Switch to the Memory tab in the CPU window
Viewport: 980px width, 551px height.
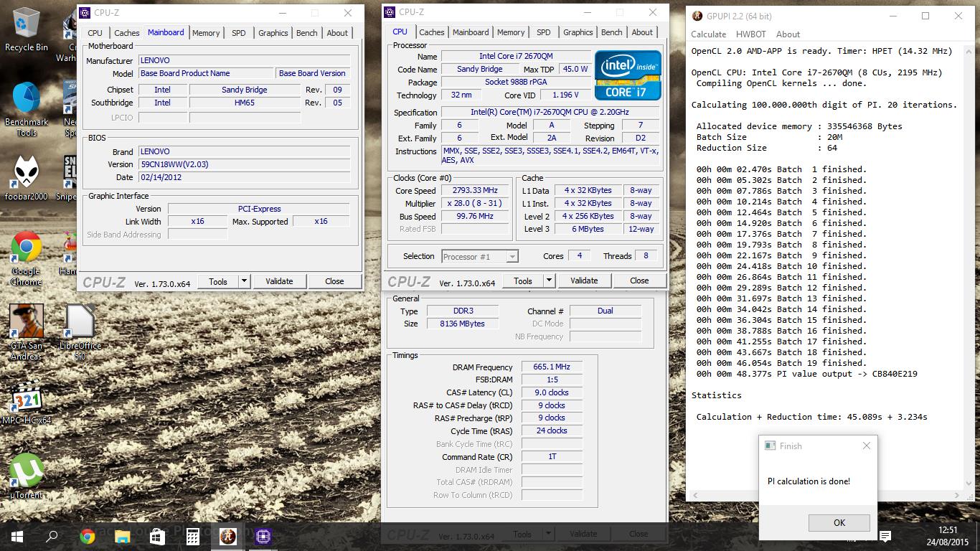click(x=511, y=32)
